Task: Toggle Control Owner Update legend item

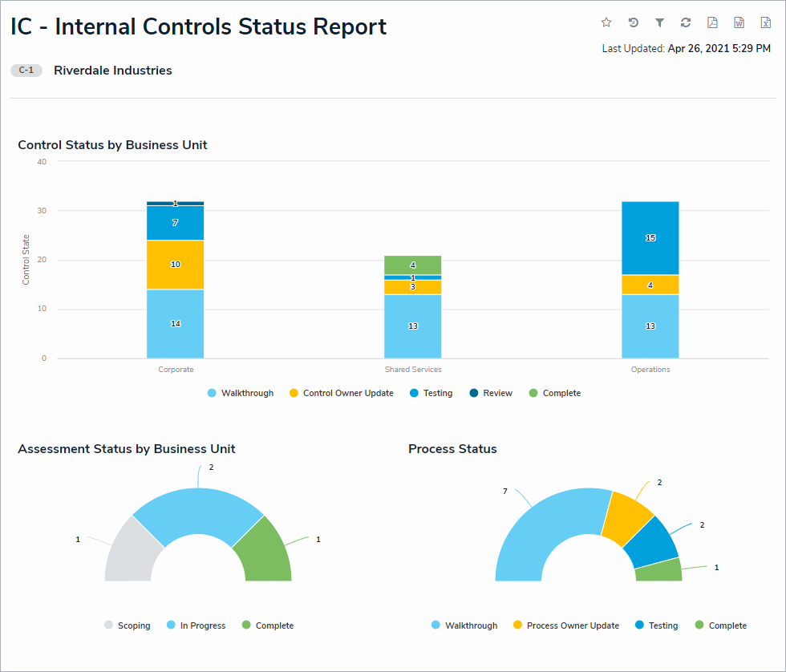Action: (342, 394)
